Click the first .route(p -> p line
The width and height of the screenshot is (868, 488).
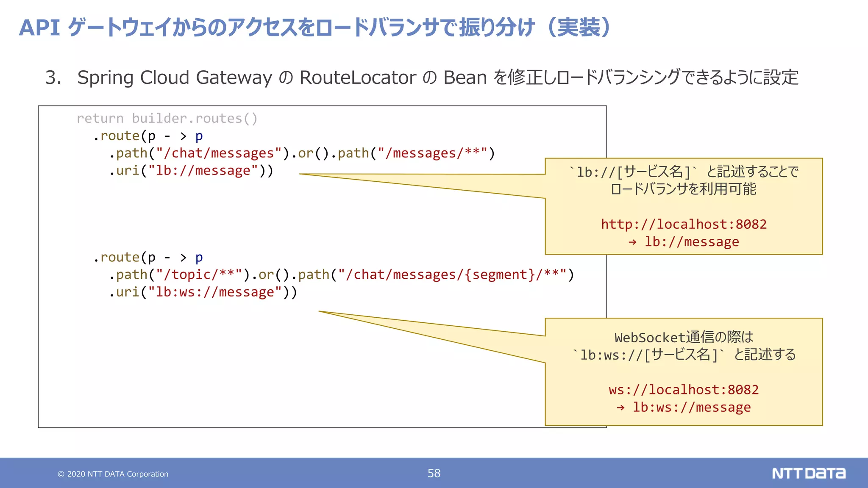(148, 136)
